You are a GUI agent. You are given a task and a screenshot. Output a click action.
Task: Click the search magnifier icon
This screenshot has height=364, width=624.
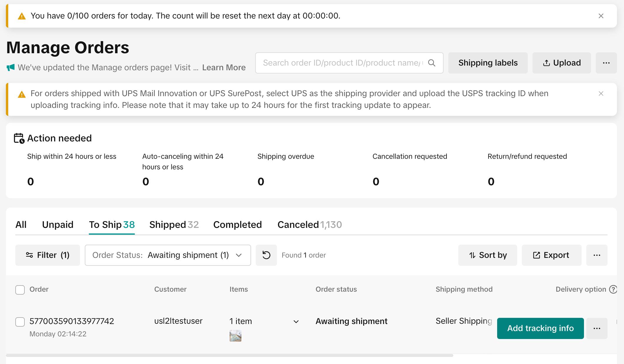[432, 63]
